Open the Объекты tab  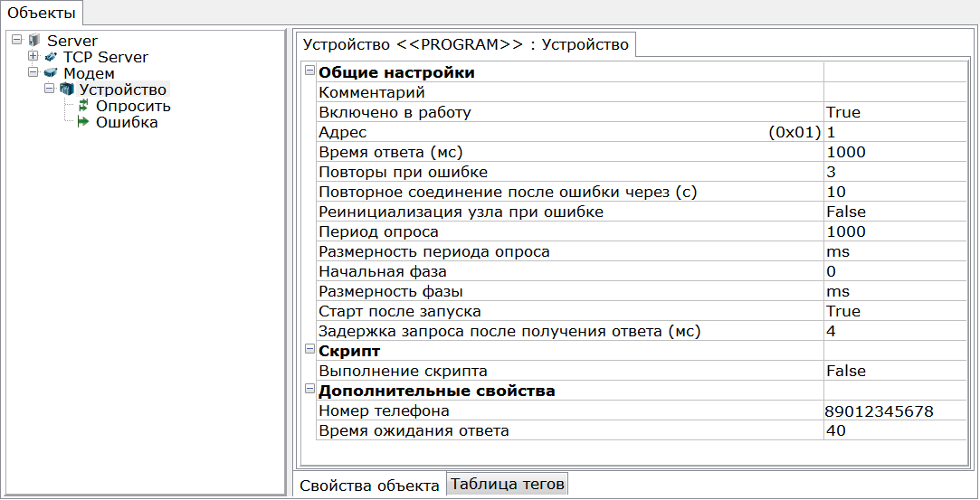click(x=42, y=13)
